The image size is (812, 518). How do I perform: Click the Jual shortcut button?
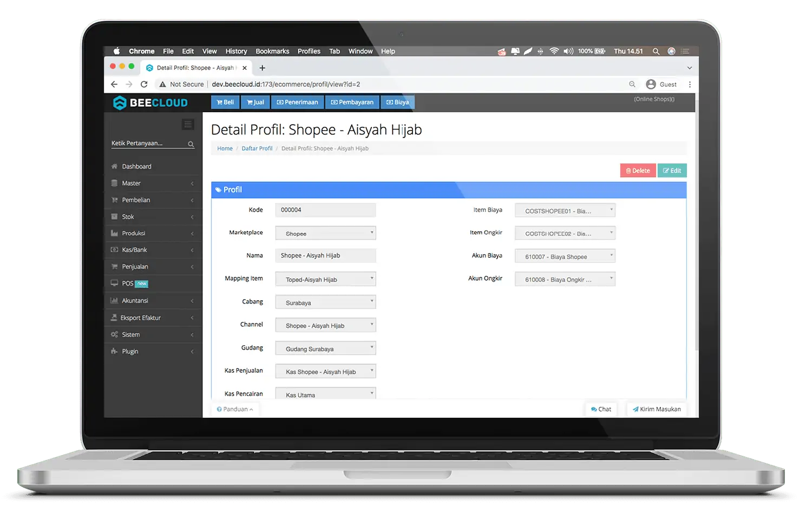256,102
